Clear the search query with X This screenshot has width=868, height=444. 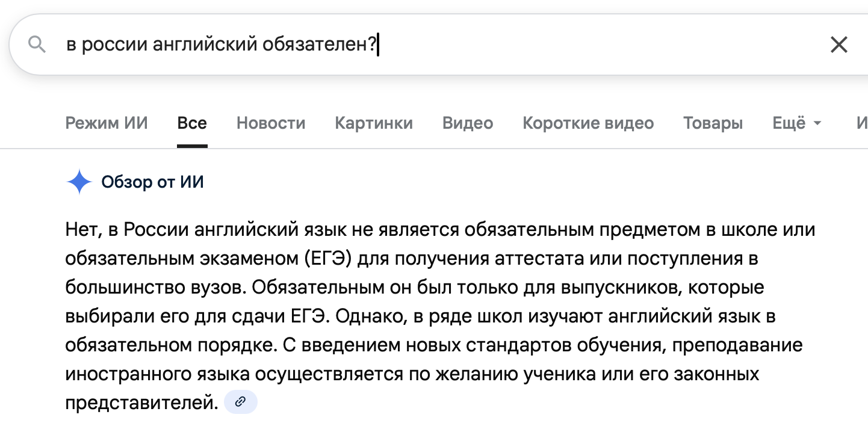coord(839,45)
